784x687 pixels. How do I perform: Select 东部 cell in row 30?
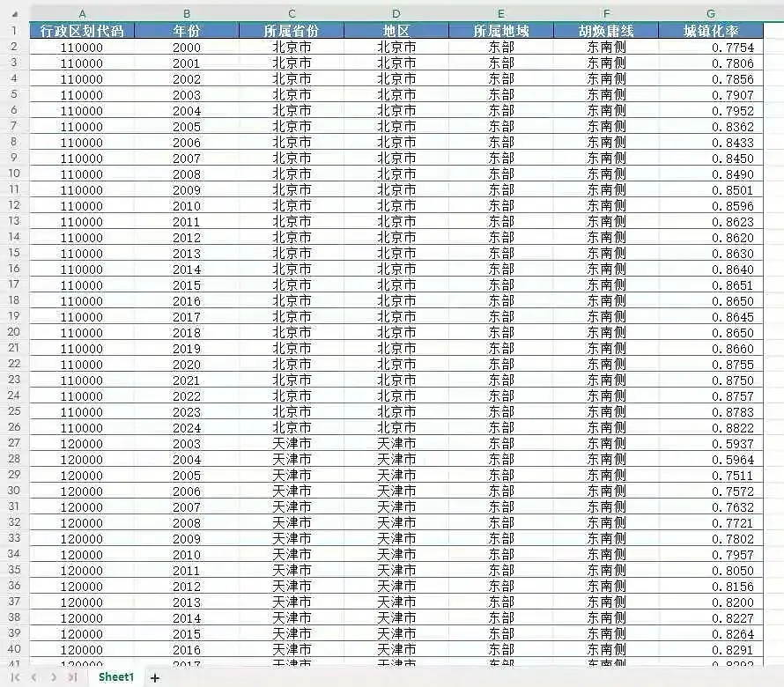click(501, 491)
